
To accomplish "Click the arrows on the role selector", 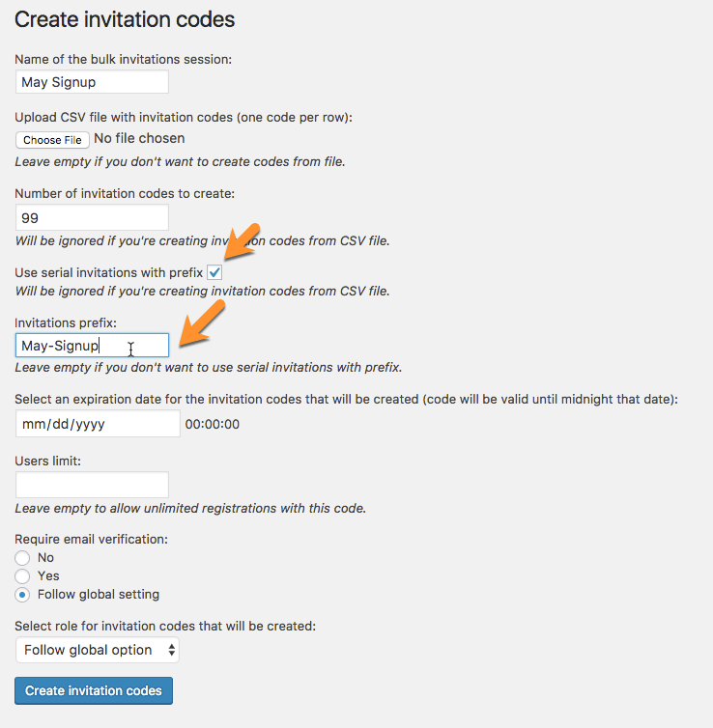I will (172, 650).
